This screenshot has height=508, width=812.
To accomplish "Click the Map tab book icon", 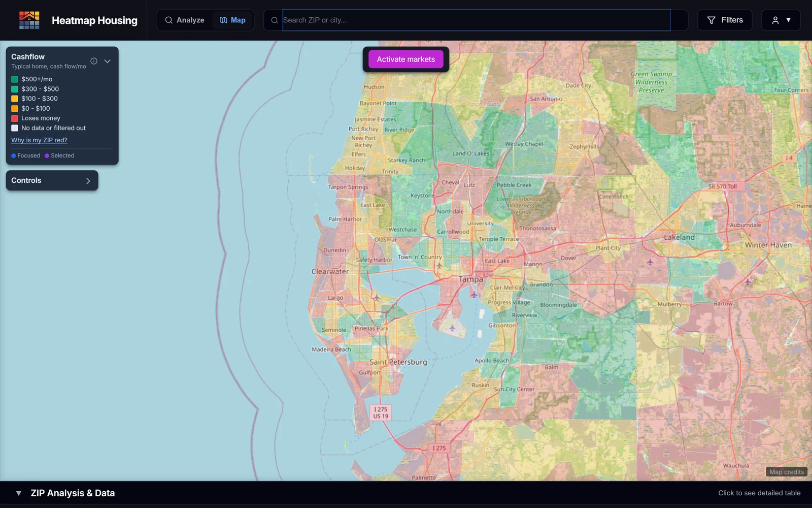I will click(x=223, y=20).
